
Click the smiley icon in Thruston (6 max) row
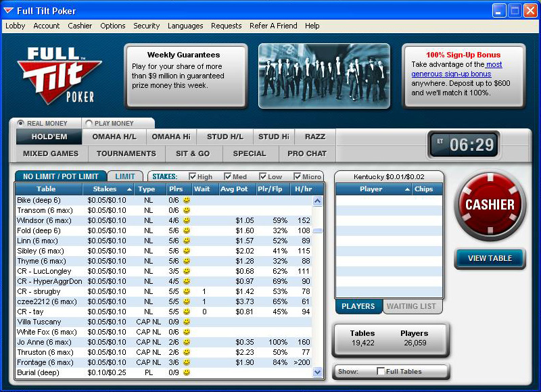187,352
